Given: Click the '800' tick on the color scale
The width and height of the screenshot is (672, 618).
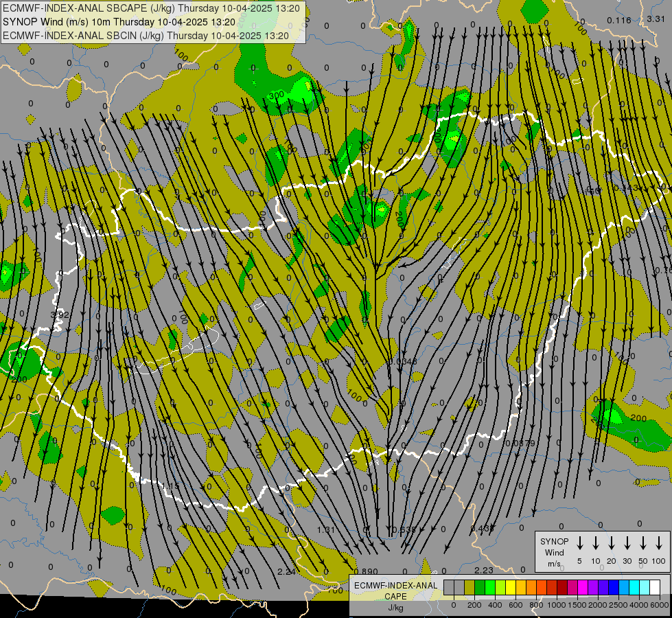Looking at the screenshot, I should (x=536, y=605).
